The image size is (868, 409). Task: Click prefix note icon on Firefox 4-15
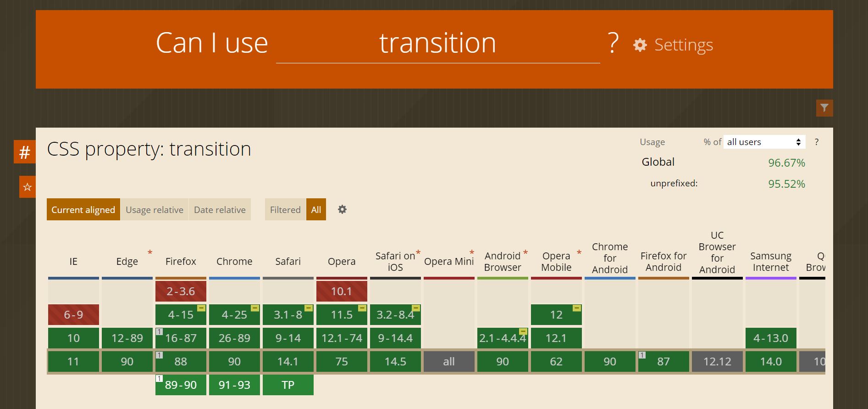click(x=201, y=308)
